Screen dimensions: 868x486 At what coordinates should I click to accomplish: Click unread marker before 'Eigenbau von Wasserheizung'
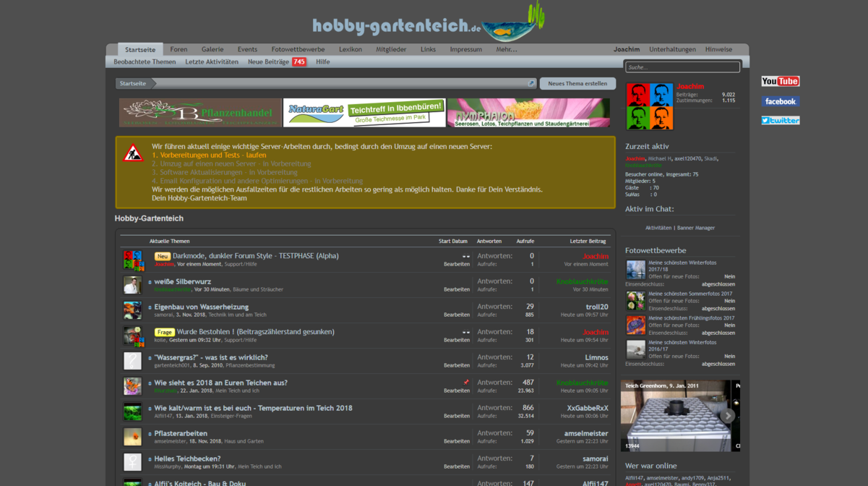coord(150,307)
